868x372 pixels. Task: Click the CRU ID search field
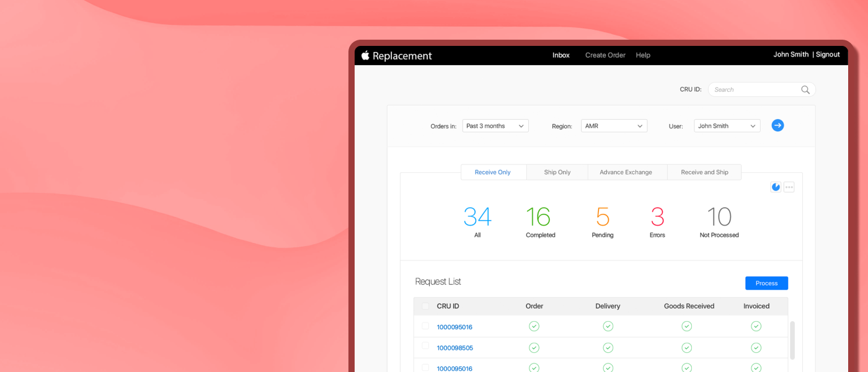tap(762, 90)
